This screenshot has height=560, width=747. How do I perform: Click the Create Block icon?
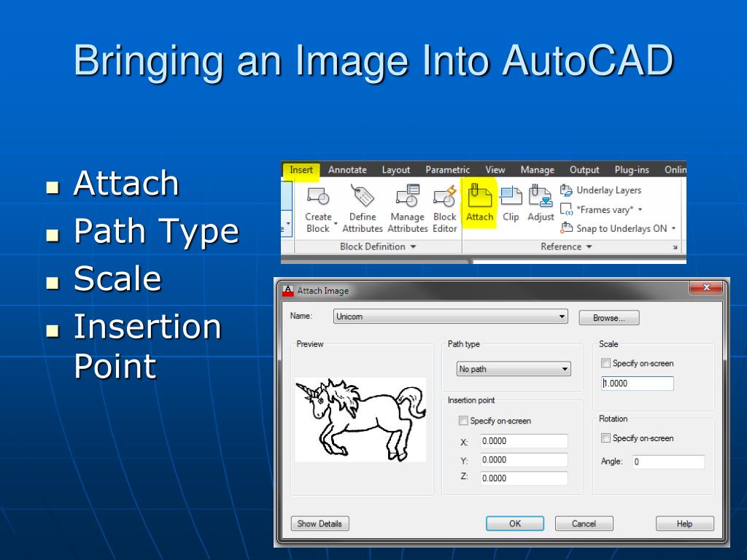[318, 196]
